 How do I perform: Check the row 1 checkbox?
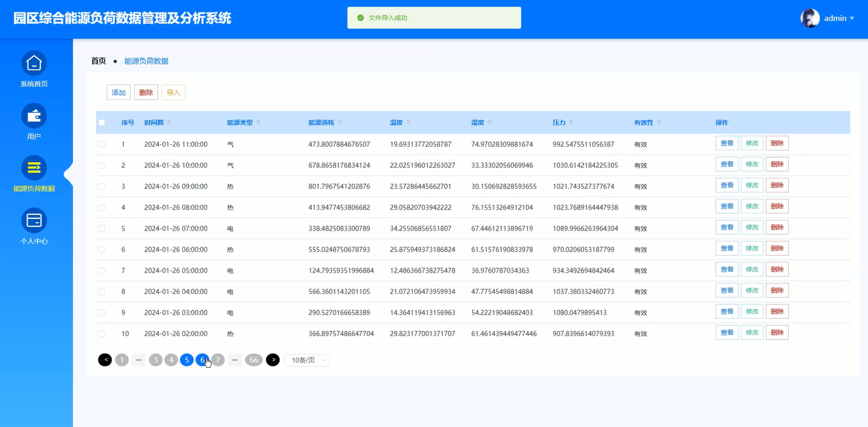tap(102, 144)
